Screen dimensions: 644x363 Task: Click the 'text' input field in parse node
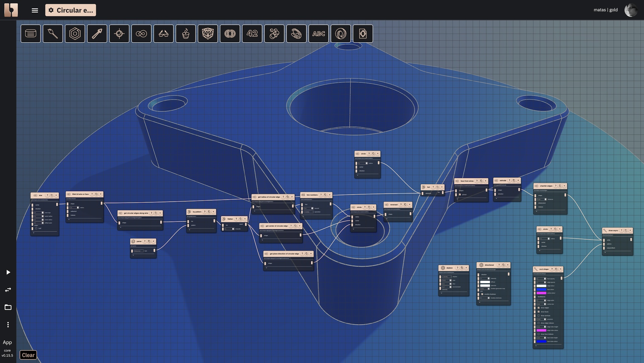(139, 251)
